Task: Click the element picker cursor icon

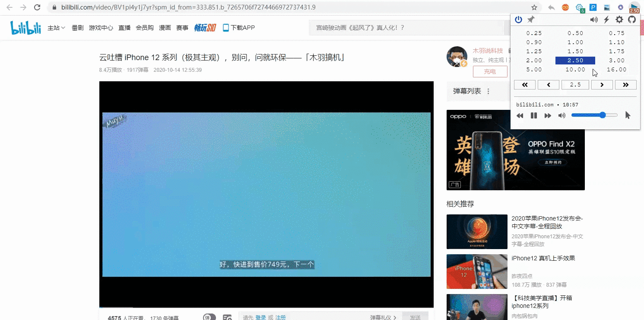Action: tap(628, 115)
